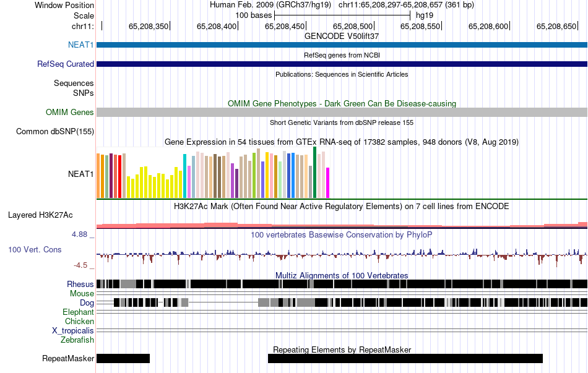The image size is (588, 373).
Task: Click the GTEx NEAT1 expression bar chart
Action: (213, 173)
